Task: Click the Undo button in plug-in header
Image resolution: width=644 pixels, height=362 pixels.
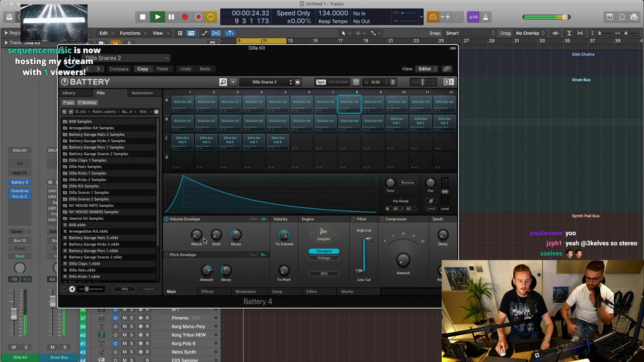Action: [185, 69]
